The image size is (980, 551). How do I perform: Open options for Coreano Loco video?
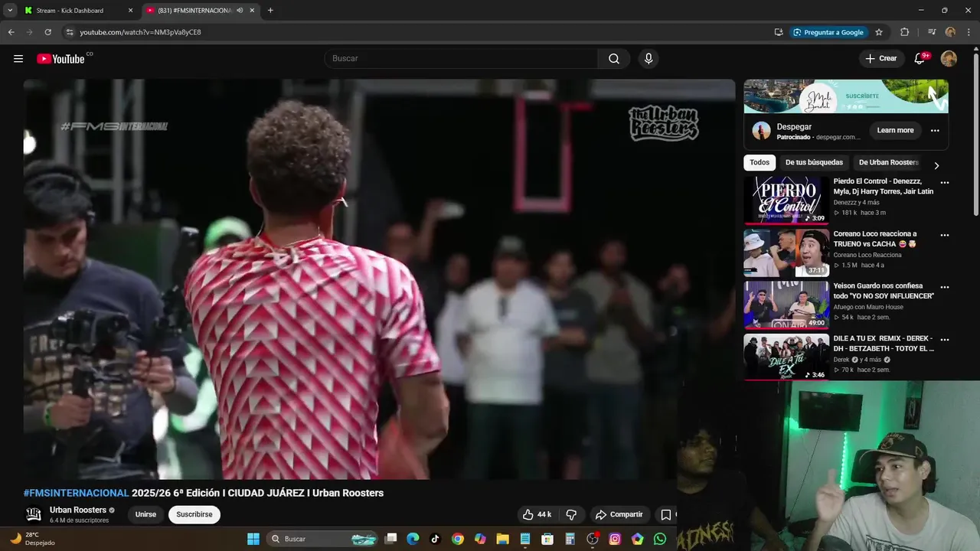pyautogui.click(x=945, y=235)
